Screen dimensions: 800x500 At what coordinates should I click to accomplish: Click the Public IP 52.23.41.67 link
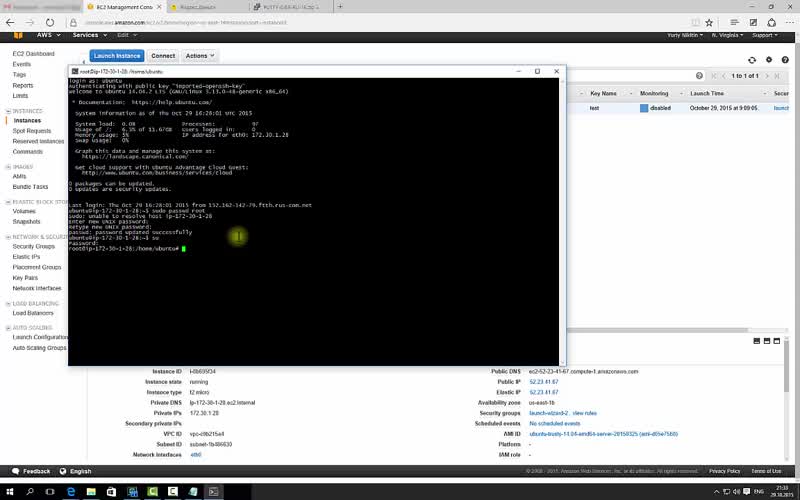click(544, 382)
